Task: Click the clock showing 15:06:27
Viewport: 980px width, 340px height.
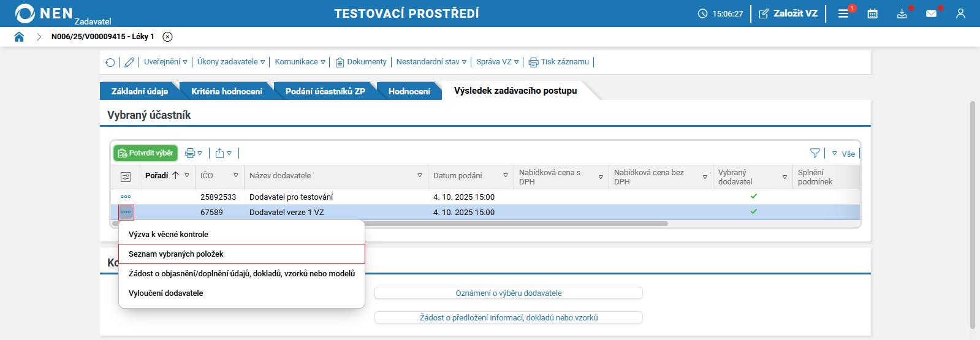Action: (720, 13)
